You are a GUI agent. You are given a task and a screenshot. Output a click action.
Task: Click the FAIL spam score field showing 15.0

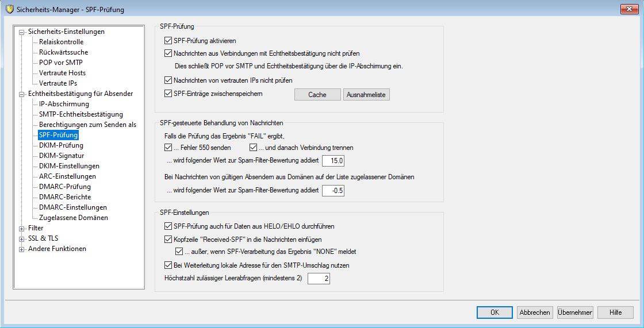333,161
